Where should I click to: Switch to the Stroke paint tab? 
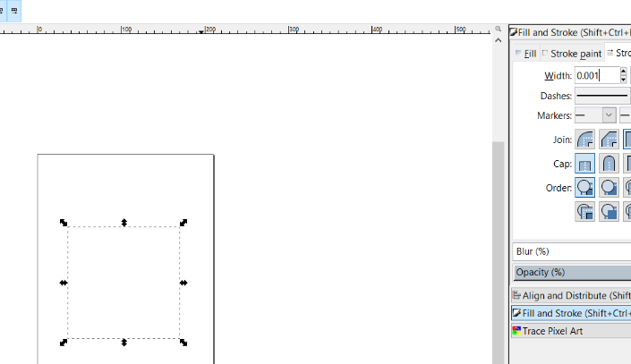(x=571, y=54)
